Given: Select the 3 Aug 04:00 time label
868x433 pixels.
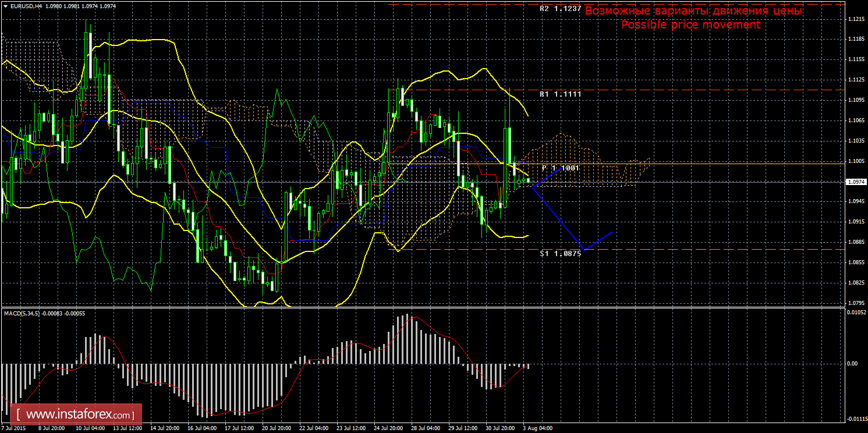Looking at the screenshot, I should point(537,428).
